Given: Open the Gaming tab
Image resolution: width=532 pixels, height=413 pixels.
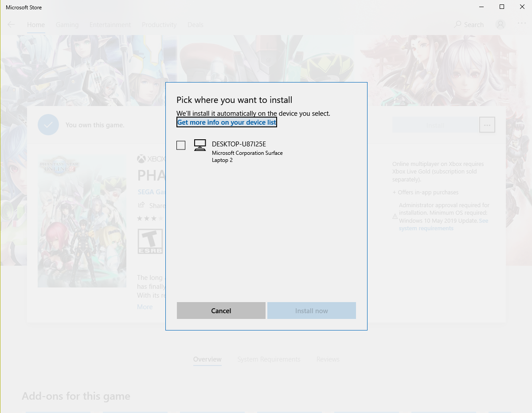Looking at the screenshot, I should 67,25.
